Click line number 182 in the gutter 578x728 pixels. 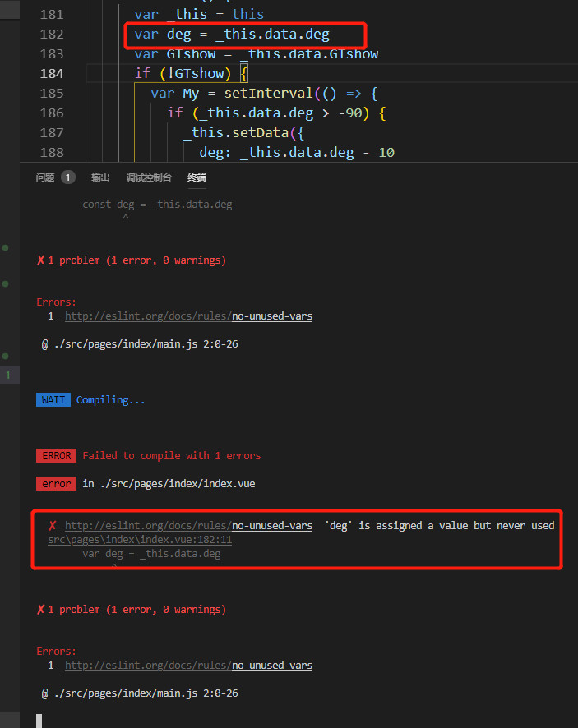click(52, 35)
